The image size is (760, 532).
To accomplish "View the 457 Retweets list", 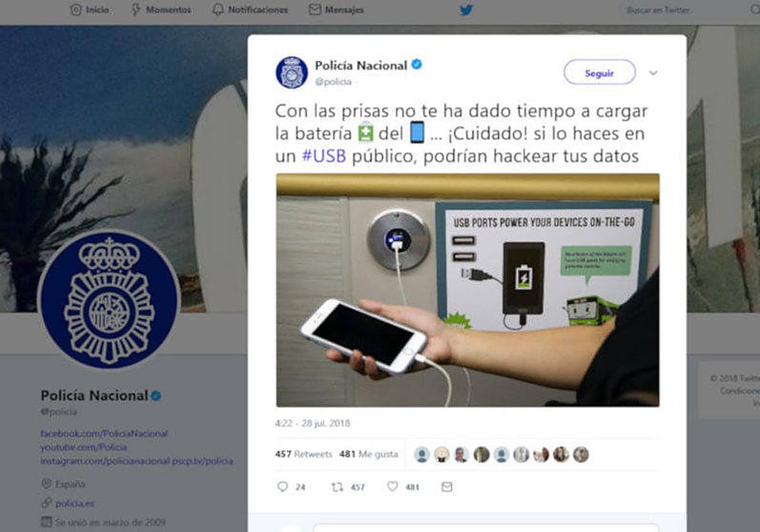I will (x=304, y=454).
